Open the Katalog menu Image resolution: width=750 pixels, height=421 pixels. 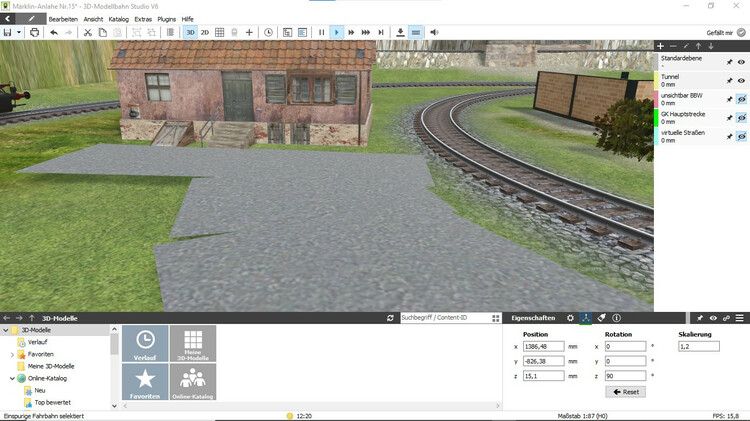click(x=119, y=19)
